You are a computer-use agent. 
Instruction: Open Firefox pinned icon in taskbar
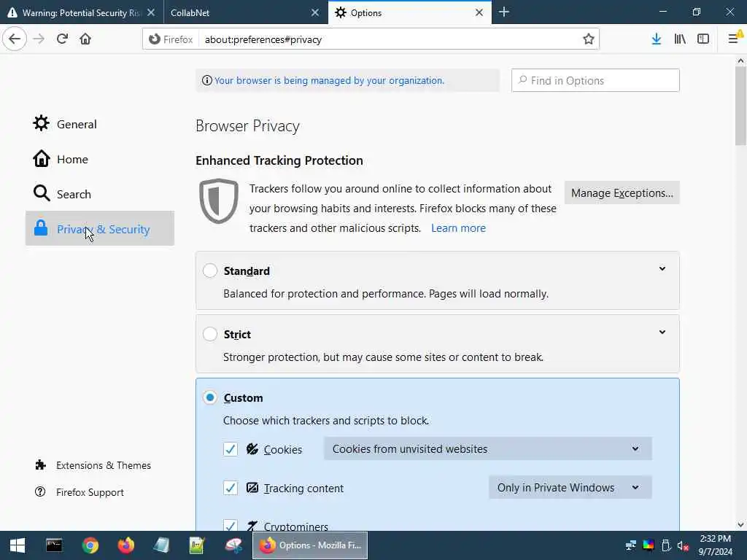pyautogui.click(x=125, y=545)
